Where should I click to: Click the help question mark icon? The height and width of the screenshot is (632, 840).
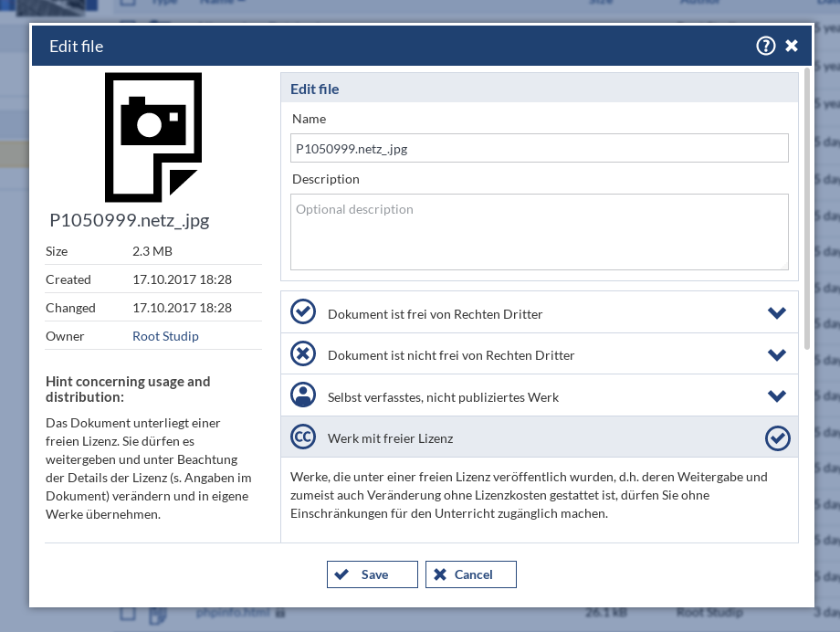point(765,46)
